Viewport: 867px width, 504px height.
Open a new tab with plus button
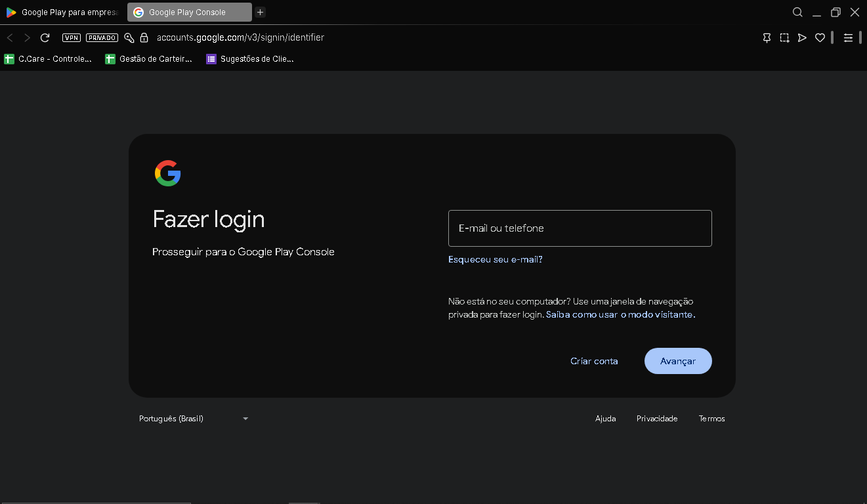(261, 12)
